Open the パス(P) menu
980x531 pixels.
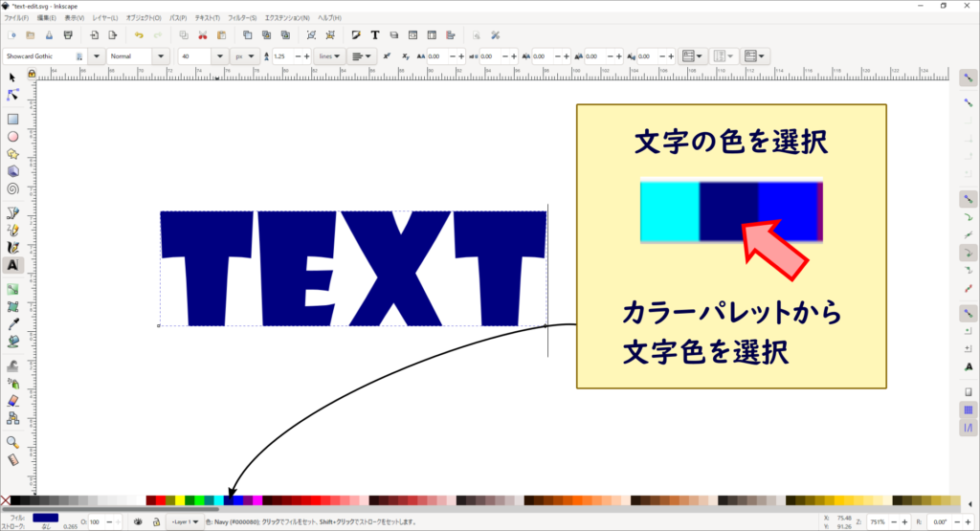[178, 18]
